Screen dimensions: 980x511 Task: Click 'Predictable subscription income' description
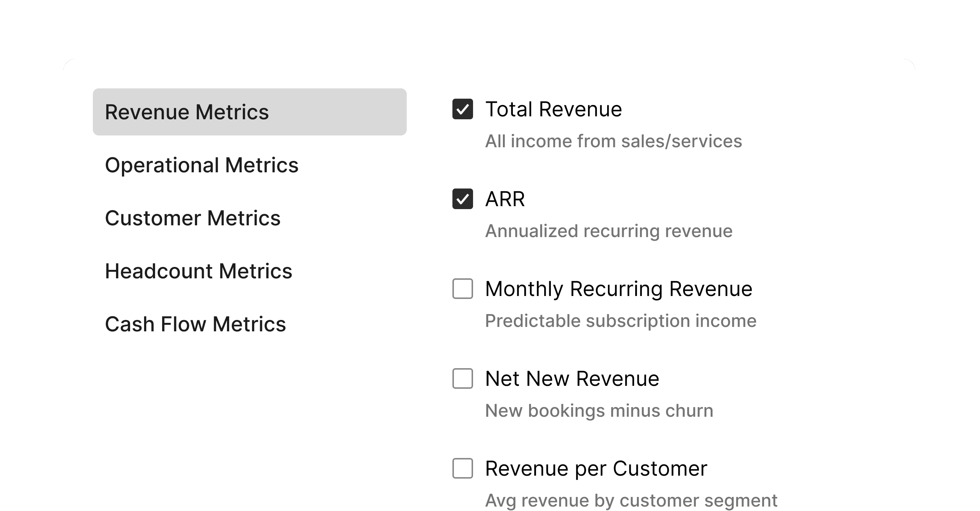coord(620,321)
